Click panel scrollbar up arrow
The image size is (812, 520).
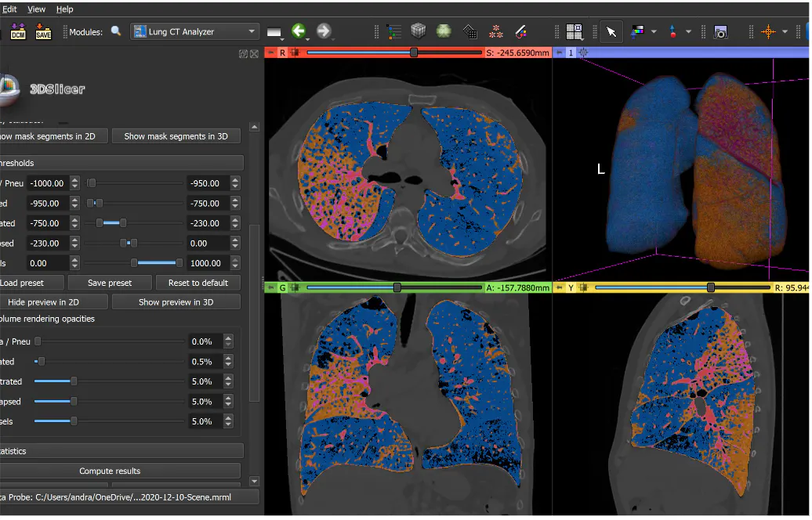click(254, 128)
